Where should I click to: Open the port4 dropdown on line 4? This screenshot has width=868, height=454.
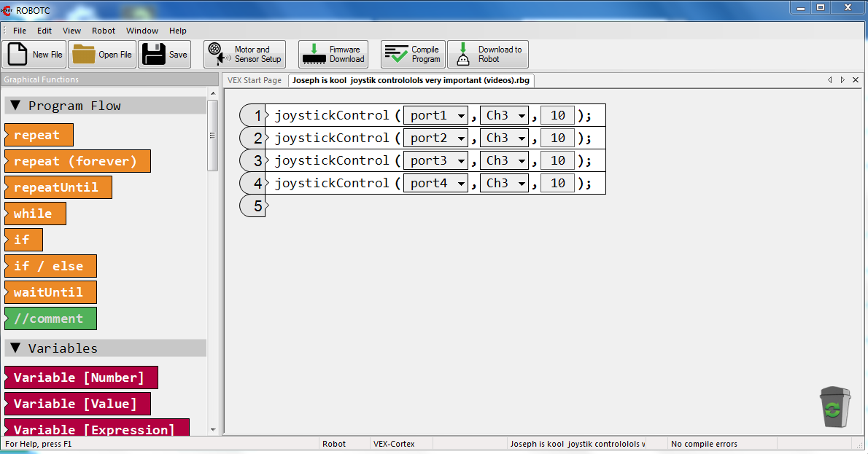coord(435,183)
